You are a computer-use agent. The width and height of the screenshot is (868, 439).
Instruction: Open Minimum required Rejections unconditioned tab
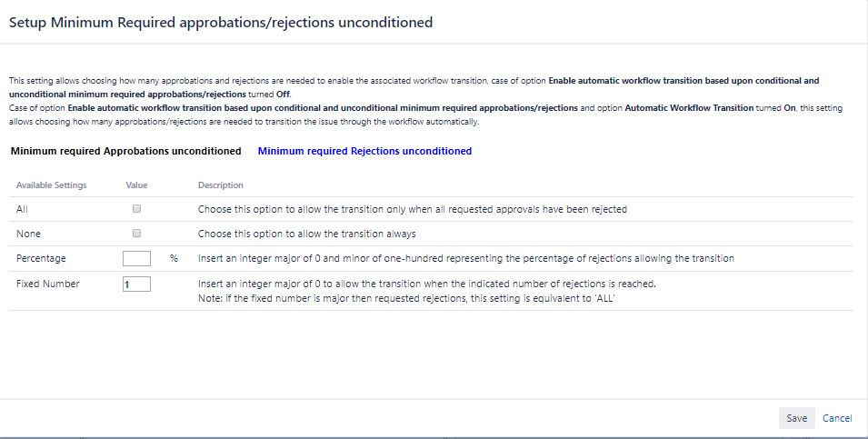pyautogui.click(x=364, y=151)
